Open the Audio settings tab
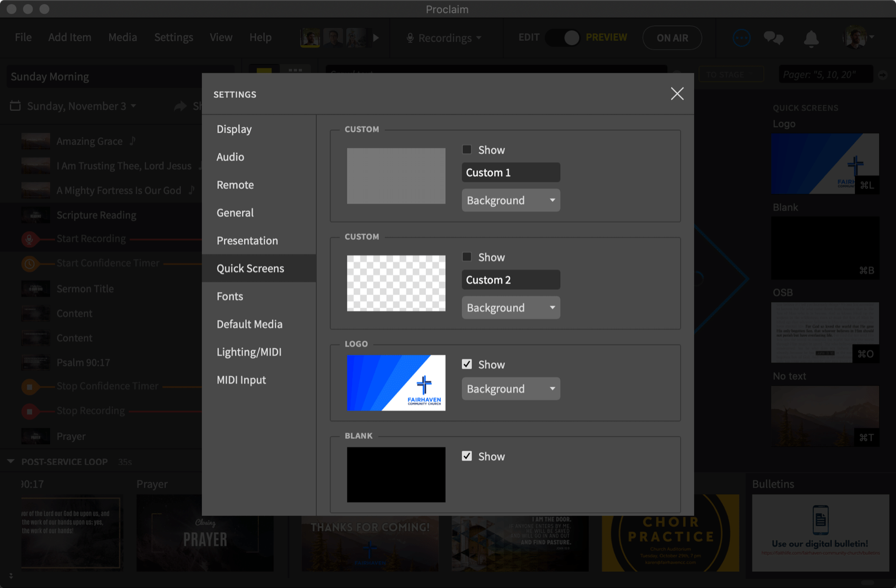This screenshot has height=588, width=896. click(259, 157)
